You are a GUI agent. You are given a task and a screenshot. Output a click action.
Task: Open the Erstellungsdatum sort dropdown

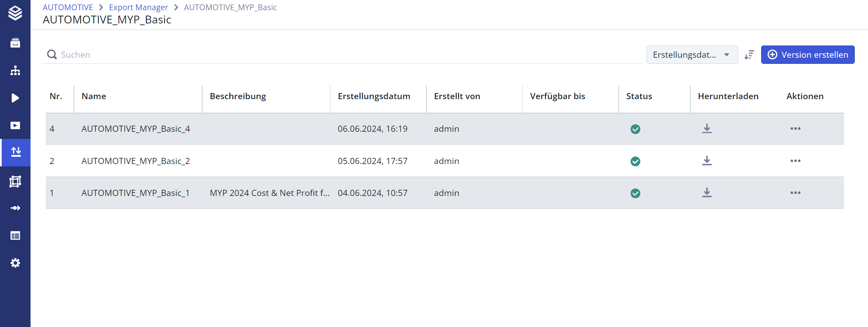(x=692, y=55)
